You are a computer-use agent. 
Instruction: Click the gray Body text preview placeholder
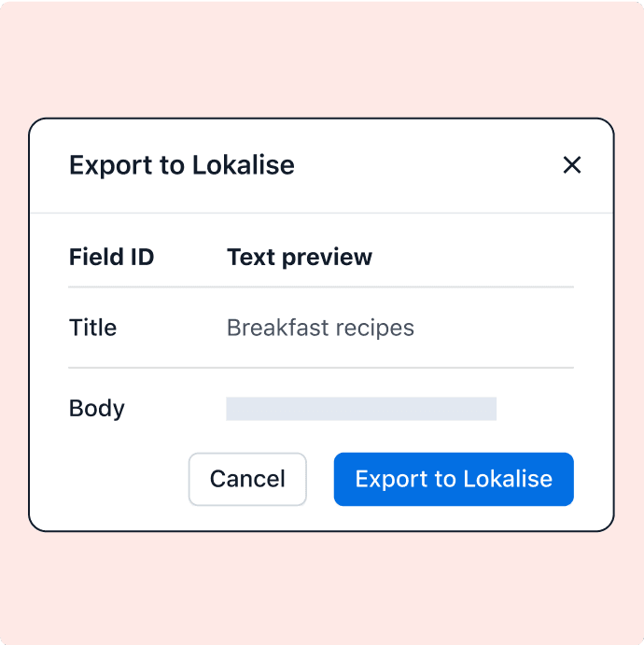point(361,408)
